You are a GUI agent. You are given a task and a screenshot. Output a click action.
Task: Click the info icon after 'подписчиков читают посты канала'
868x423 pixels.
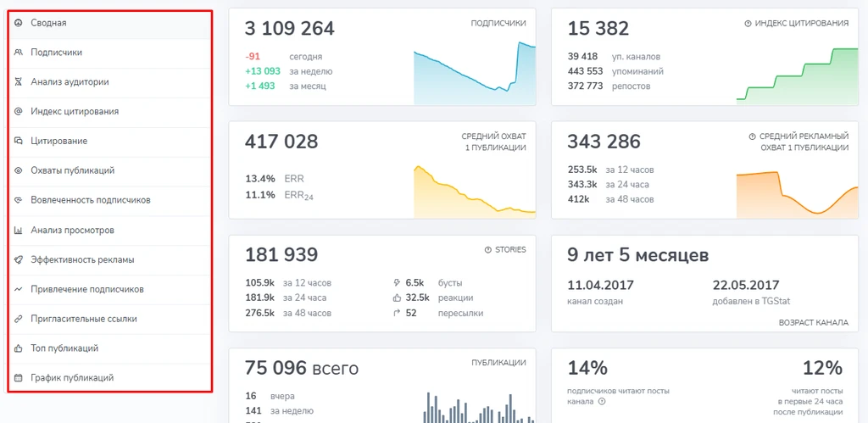[x=602, y=402]
